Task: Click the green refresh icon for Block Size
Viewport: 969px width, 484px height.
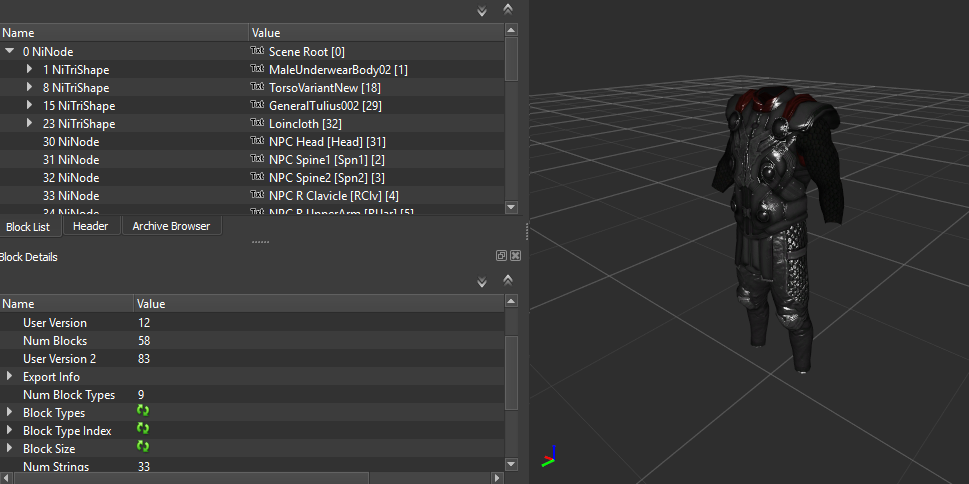Action: pos(143,447)
